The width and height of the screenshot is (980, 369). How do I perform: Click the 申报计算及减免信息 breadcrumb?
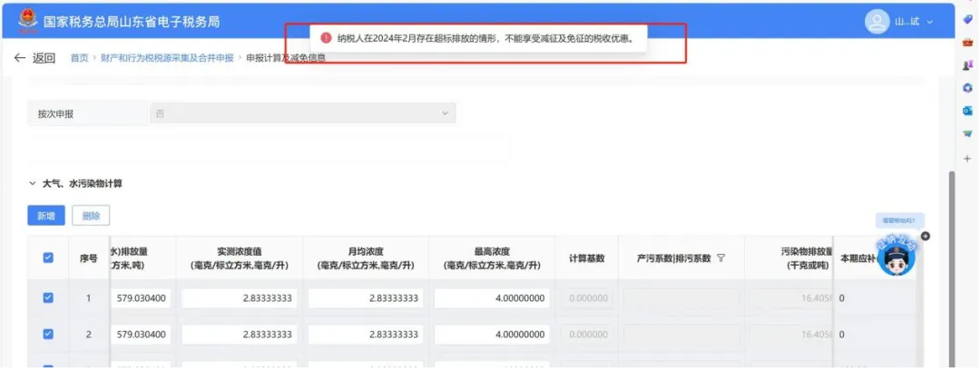coord(286,58)
